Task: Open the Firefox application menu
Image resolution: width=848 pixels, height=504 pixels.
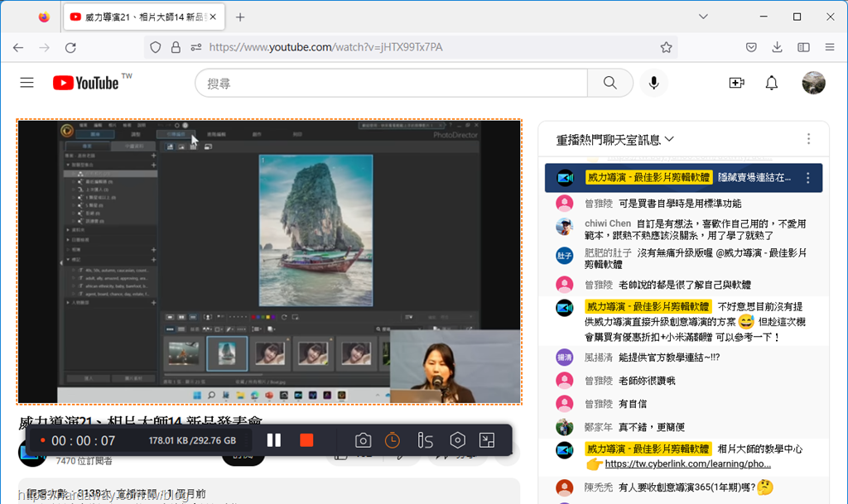Action: (x=830, y=47)
